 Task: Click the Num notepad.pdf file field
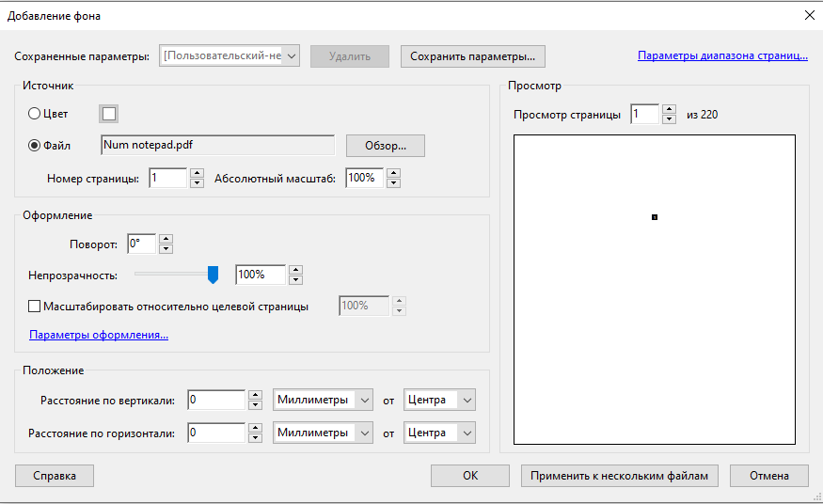click(x=217, y=145)
